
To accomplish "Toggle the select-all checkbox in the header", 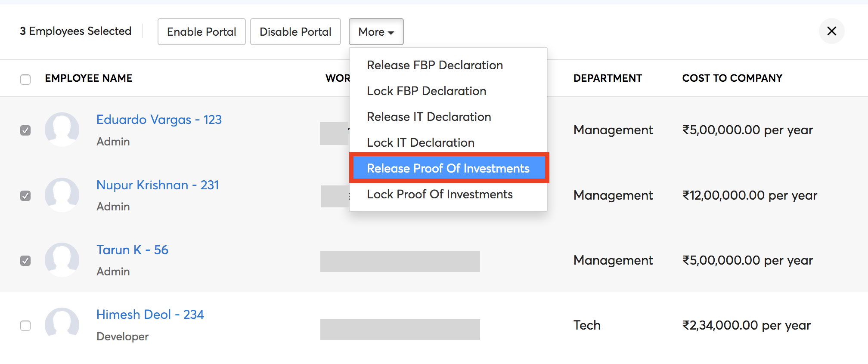I will click(x=25, y=79).
